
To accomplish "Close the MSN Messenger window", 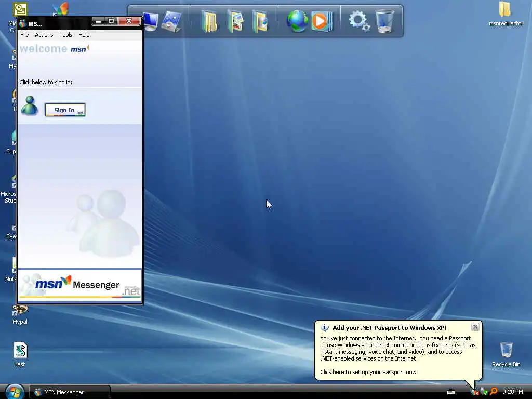I will pyautogui.click(x=129, y=21).
